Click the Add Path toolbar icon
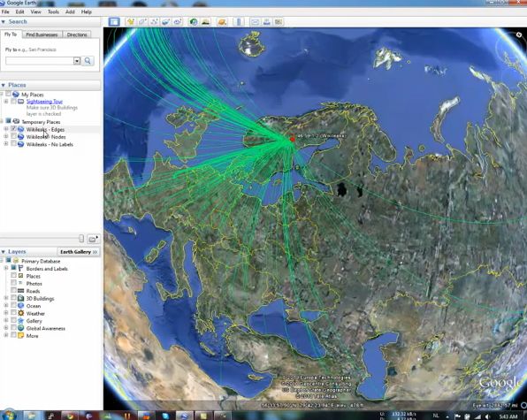The height and width of the screenshot is (420, 527). (x=154, y=22)
